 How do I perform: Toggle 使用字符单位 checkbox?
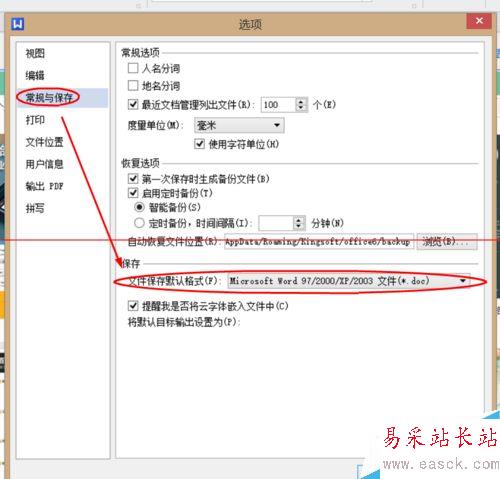point(199,144)
